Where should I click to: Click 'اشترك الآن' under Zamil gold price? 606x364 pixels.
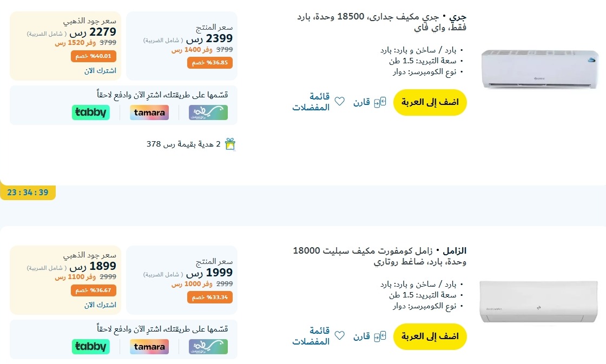point(100,305)
